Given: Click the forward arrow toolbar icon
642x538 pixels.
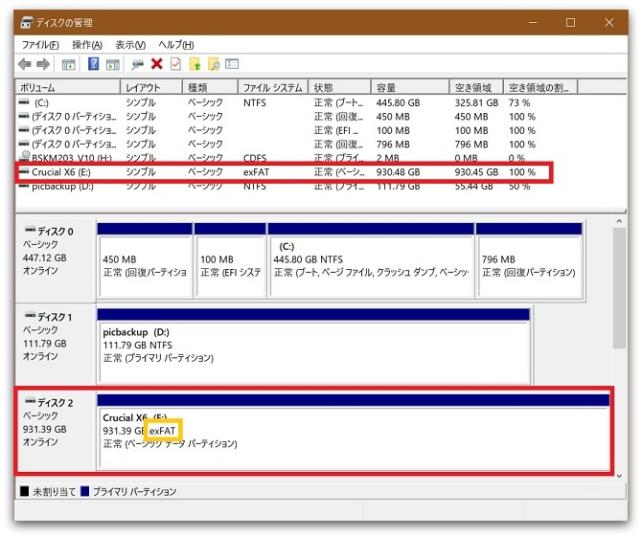Looking at the screenshot, I should 42,64.
